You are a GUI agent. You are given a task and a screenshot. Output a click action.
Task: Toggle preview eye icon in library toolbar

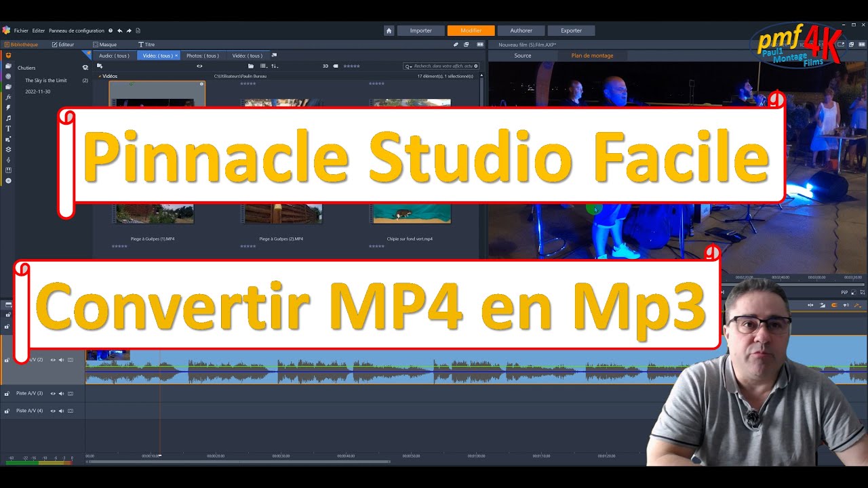(x=199, y=66)
